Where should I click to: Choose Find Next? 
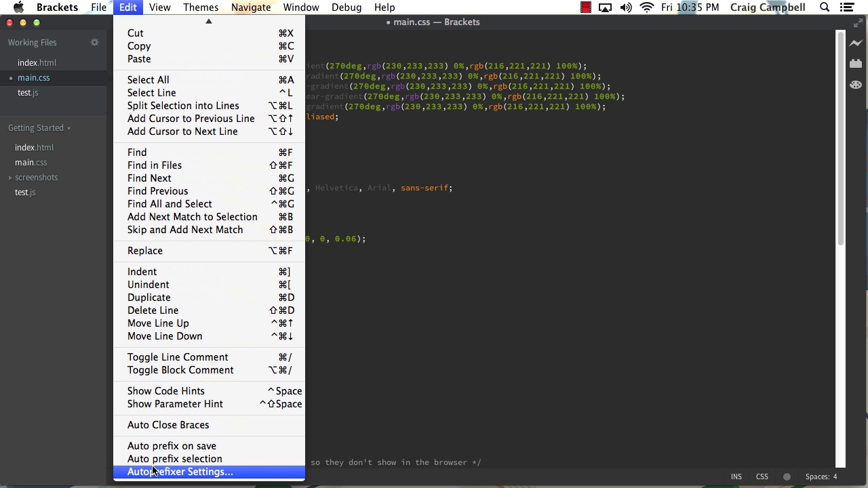[210, 178]
